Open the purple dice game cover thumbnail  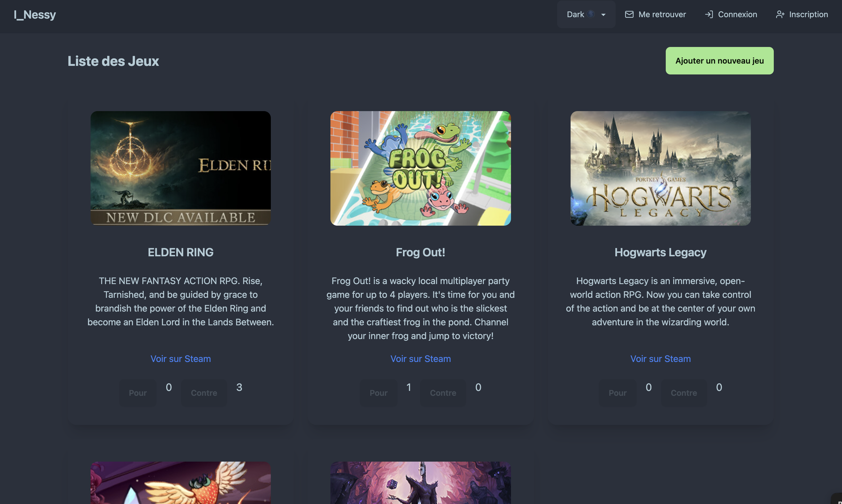tap(420, 483)
